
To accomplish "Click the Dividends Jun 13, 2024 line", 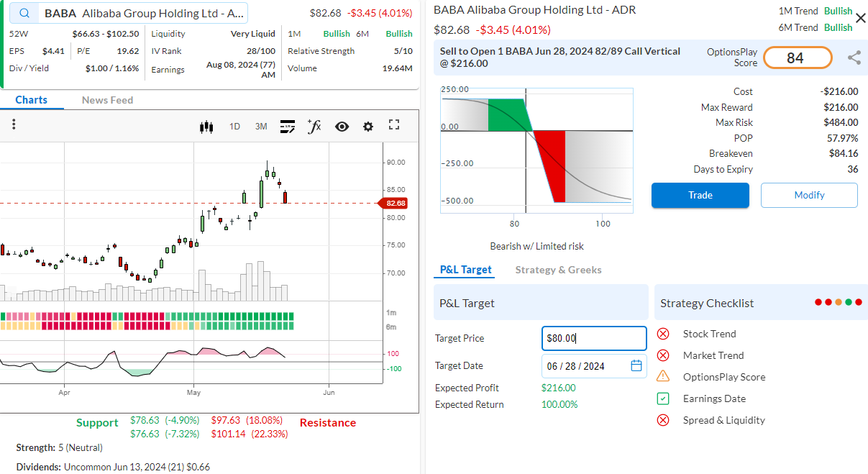I will [x=113, y=467].
